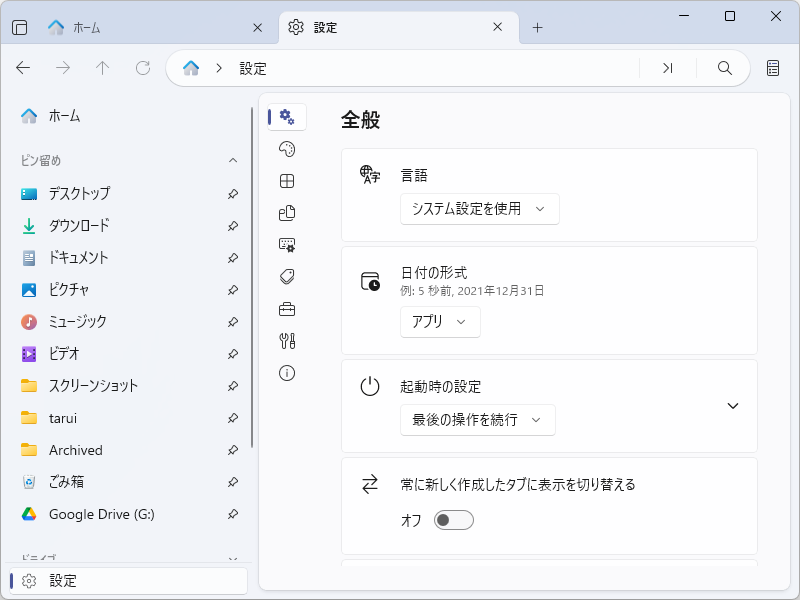
Task: Open the Files and folders settings icon
Action: pos(287,213)
